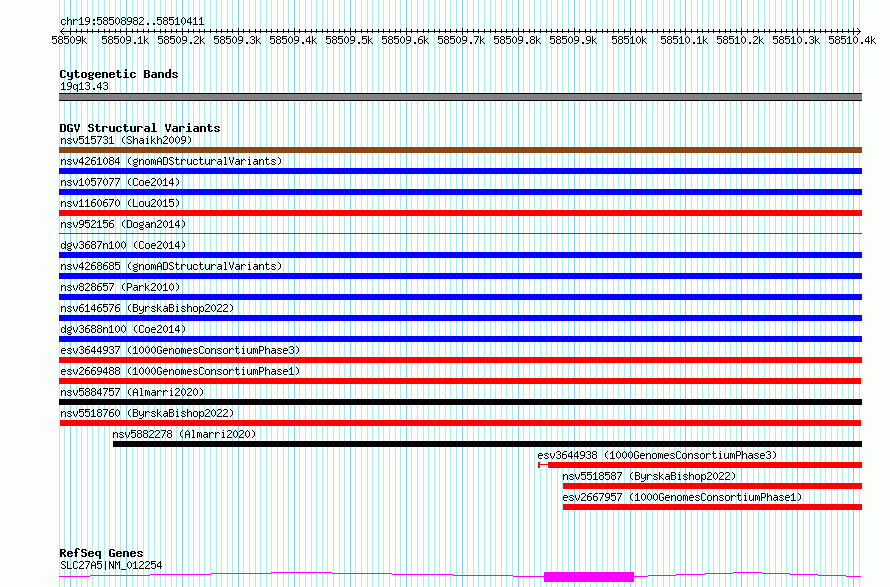The width and height of the screenshot is (890, 587).
Task: Click the 58509k ruler position label
Action: 69,40
